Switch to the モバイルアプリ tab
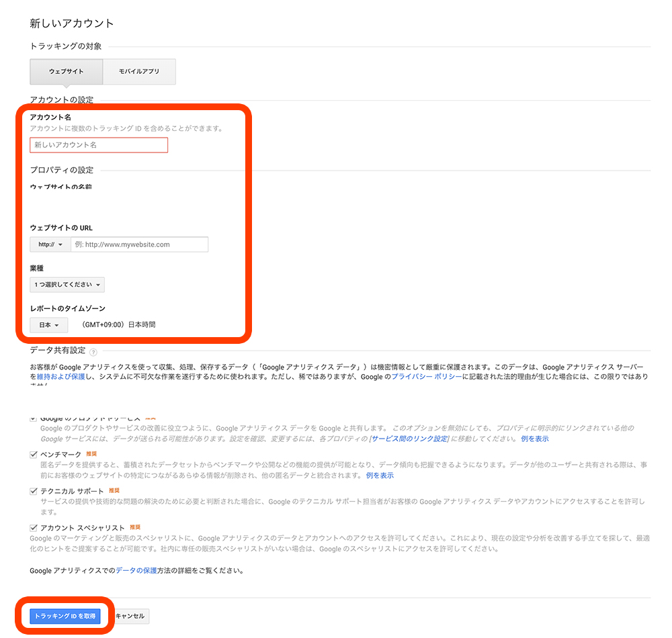This screenshot has width=672, height=638. pyautogui.click(x=139, y=71)
